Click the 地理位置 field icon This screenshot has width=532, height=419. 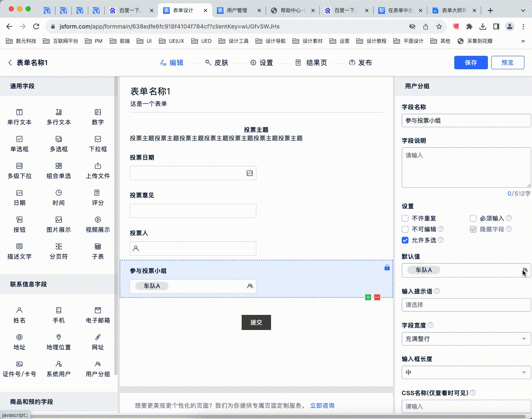click(58, 338)
